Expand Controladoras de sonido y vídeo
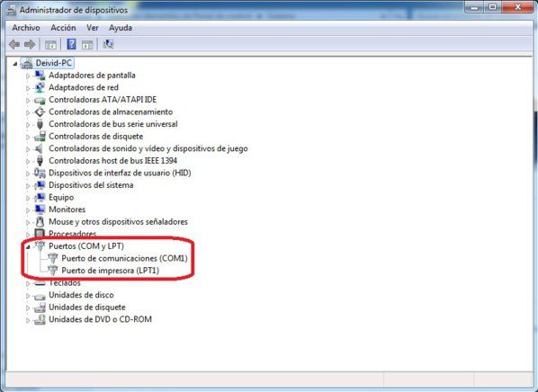Image resolution: width=538 pixels, height=392 pixels. click(x=28, y=149)
